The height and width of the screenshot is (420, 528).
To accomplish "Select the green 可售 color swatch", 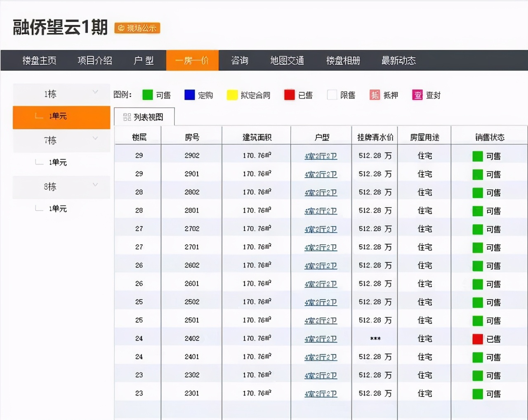I will (147, 94).
